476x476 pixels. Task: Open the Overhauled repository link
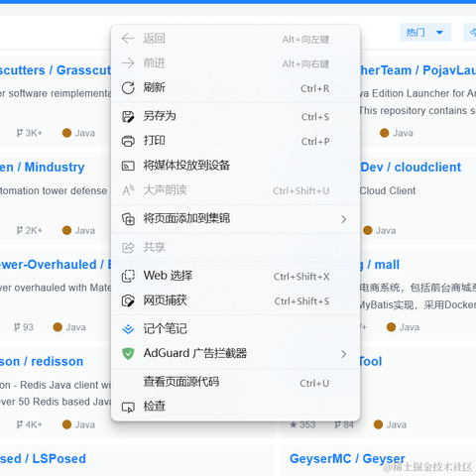[56, 265]
